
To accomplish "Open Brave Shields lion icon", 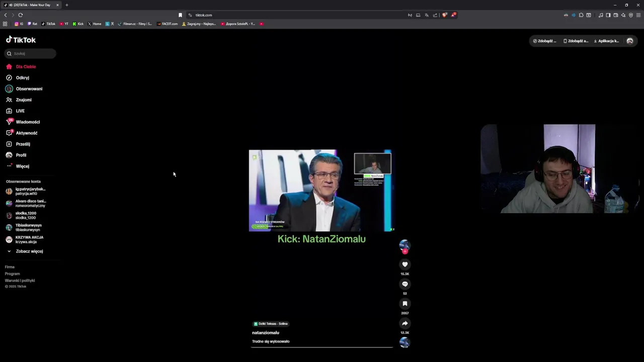I will (x=444, y=15).
